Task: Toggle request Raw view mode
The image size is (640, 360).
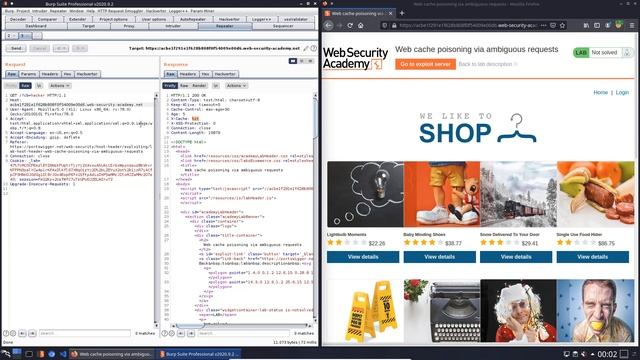Action: [25, 86]
